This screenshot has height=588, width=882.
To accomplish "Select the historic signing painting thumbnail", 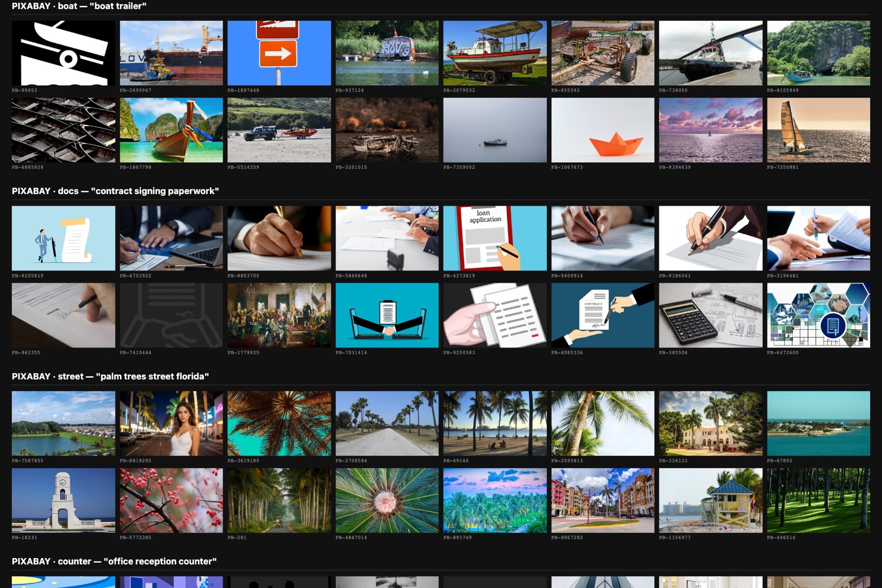I will point(279,315).
